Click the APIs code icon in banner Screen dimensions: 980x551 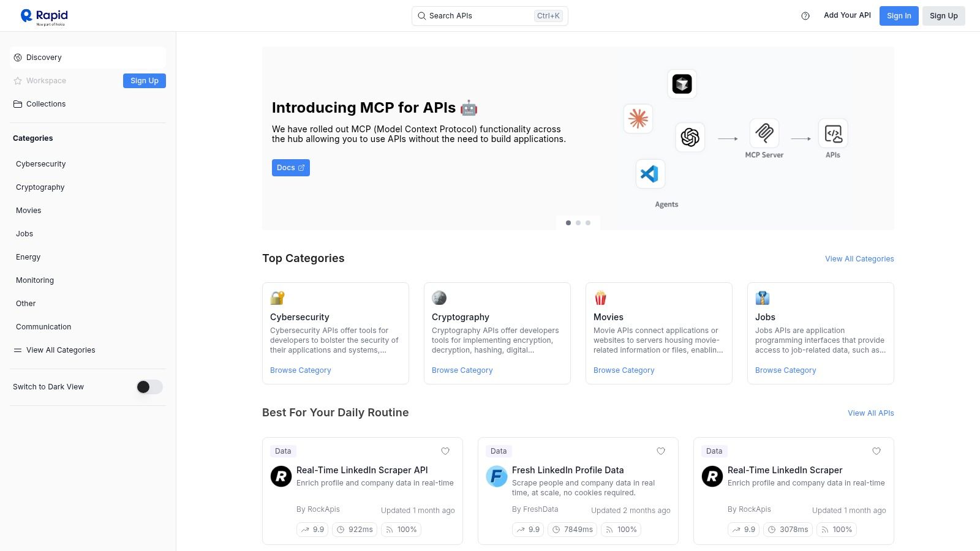pyautogui.click(x=833, y=133)
